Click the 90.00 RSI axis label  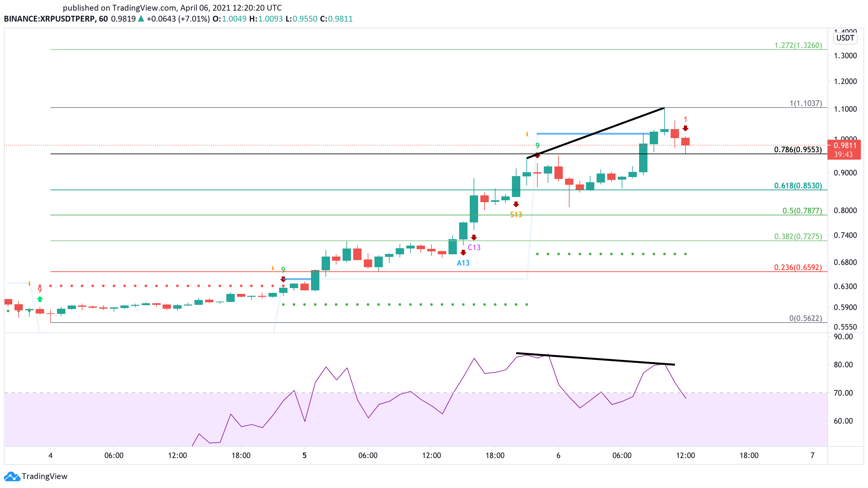click(843, 337)
